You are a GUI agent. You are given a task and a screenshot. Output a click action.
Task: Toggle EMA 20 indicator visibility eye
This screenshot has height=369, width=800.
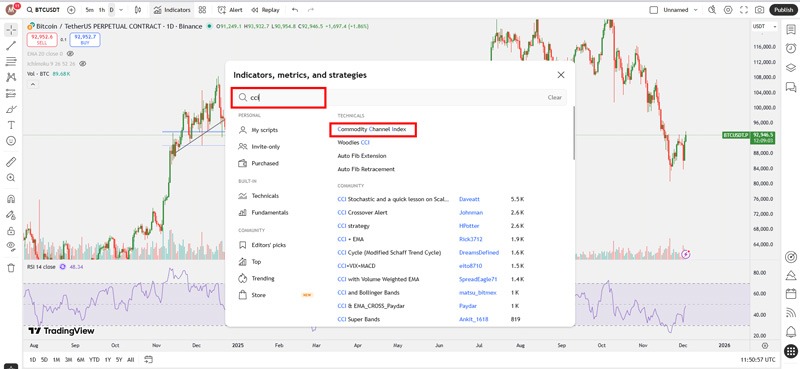coord(70,54)
